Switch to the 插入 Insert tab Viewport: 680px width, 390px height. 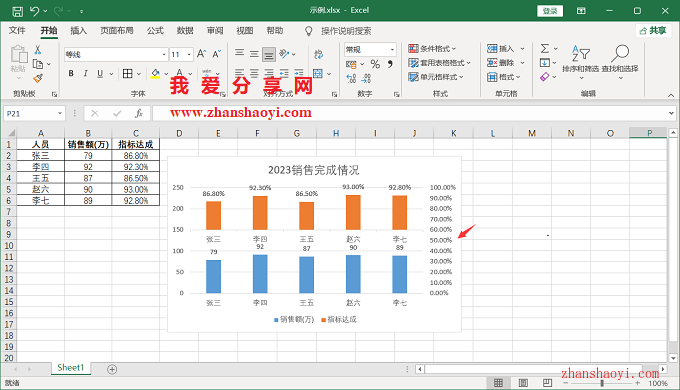[x=78, y=31]
